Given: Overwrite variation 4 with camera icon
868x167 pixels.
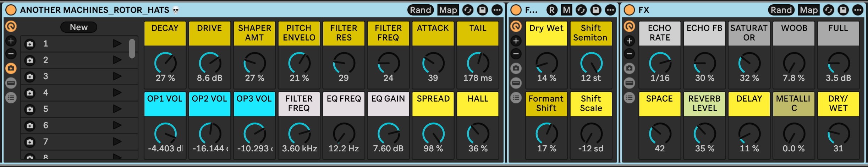Looking at the screenshot, I should pos(30,93).
